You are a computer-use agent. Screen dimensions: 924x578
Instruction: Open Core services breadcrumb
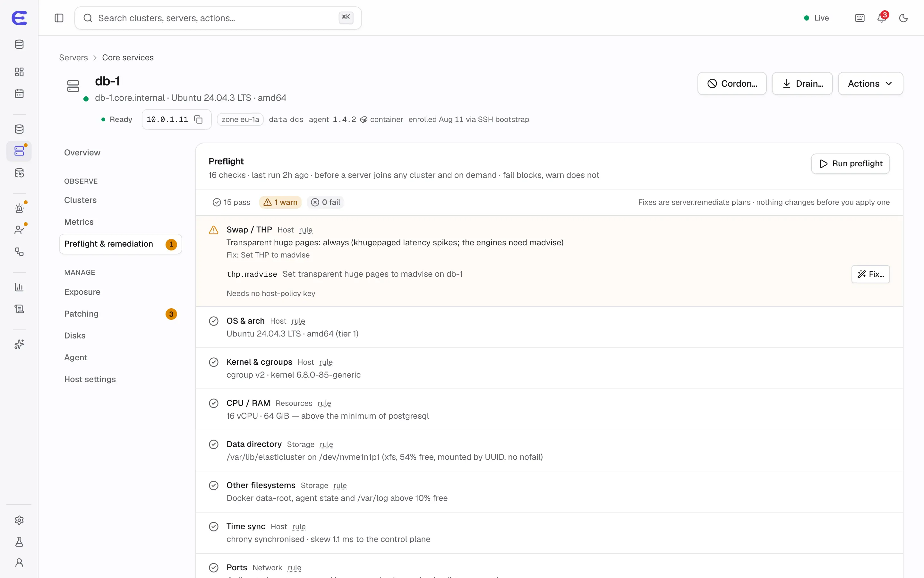(x=128, y=58)
